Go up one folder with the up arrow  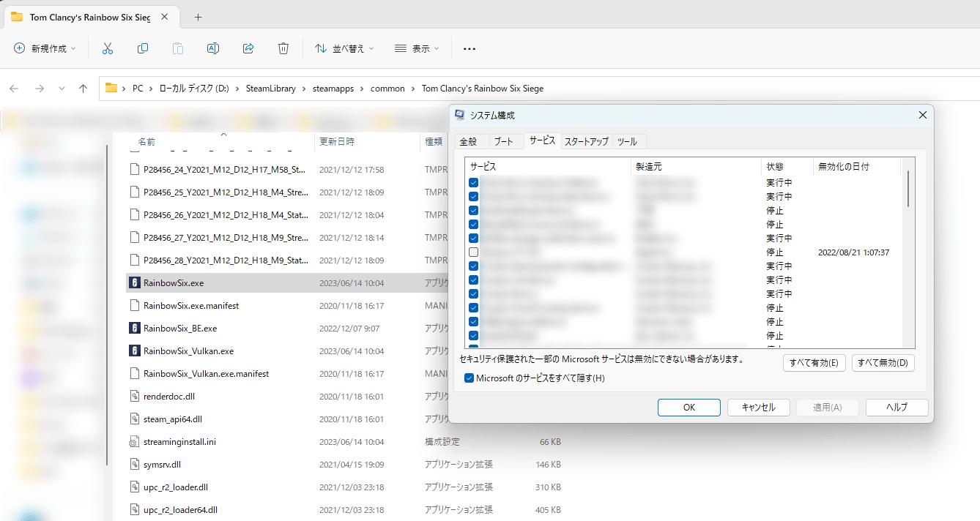pos(83,88)
